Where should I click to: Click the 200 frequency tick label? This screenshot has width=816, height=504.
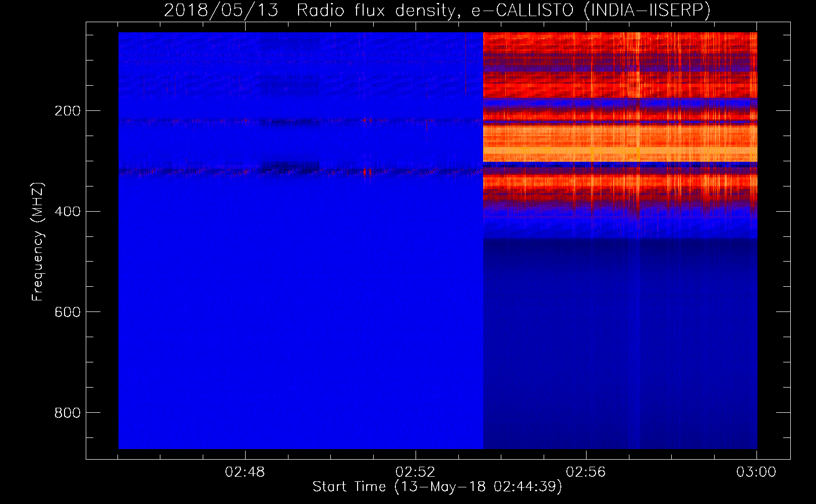point(68,111)
